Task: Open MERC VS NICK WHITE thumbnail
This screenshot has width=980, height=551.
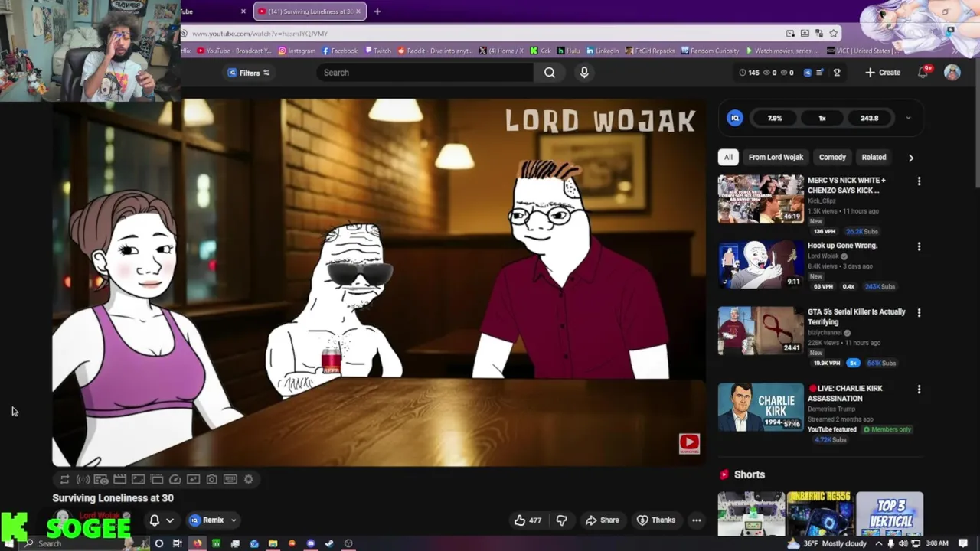Action: pos(760,199)
